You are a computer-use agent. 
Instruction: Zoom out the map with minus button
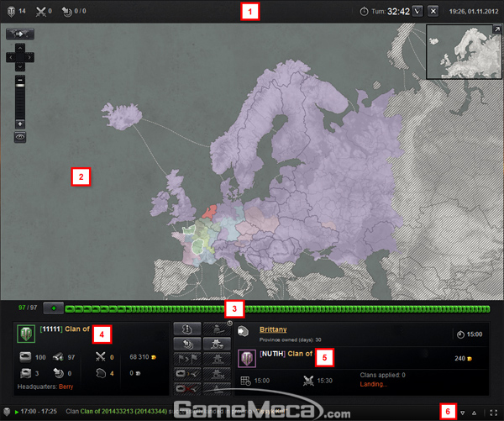tap(20, 80)
